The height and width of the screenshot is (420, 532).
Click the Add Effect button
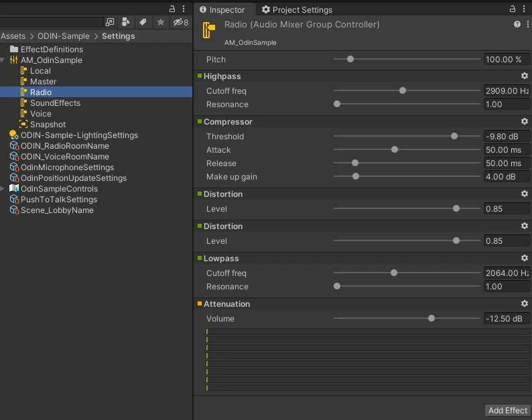coord(508,411)
